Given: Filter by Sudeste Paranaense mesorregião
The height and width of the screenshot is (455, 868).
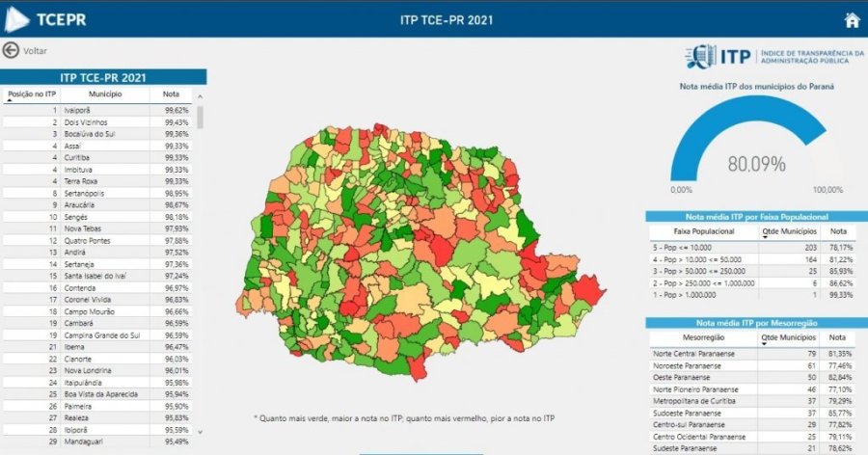Looking at the screenshot, I should click(753, 448).
